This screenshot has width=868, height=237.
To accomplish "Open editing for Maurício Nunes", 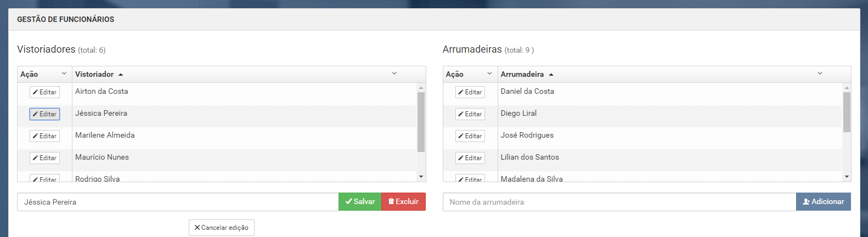I will (x=44, y=158).
